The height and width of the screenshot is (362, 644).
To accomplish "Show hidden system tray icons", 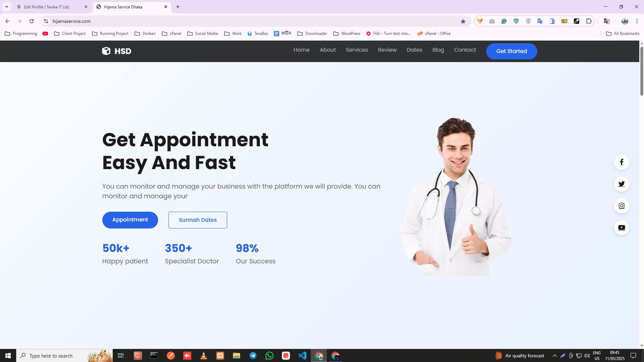I will click(554, 356).
